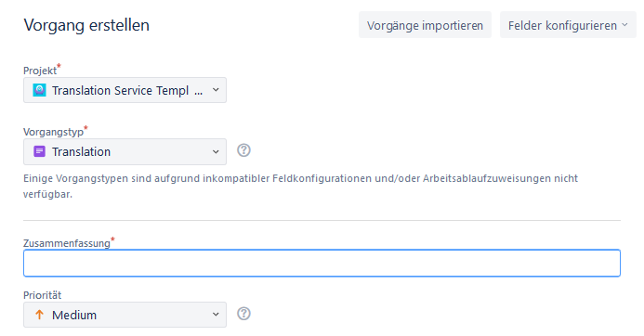Click the help icon beside Priorität

tap(243, 314)
